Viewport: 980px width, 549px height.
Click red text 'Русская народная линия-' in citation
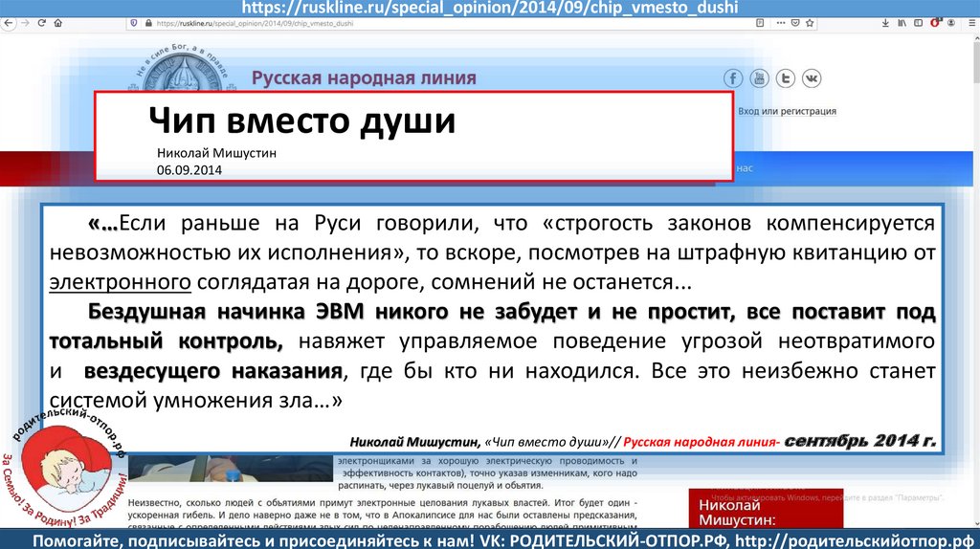tap(702, 442)
